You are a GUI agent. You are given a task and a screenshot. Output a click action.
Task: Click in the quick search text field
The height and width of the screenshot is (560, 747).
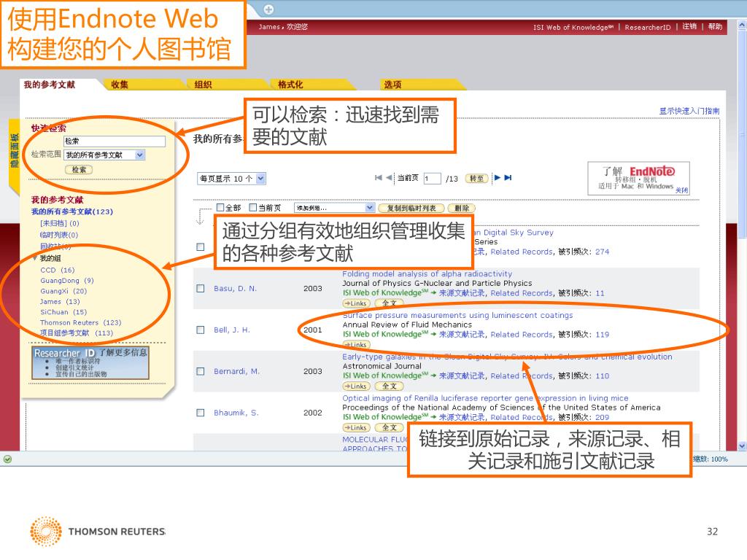coord(115,141)
